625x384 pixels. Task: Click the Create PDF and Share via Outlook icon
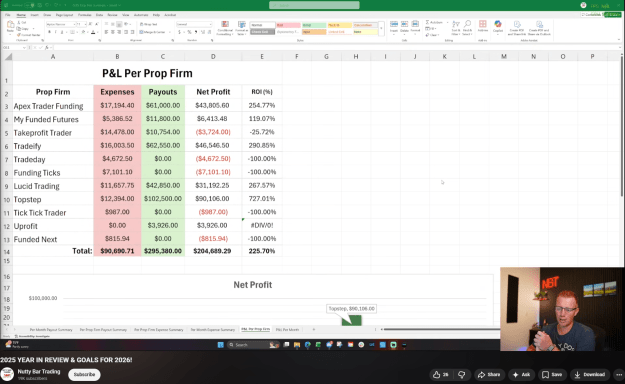[x=539, y=24]
